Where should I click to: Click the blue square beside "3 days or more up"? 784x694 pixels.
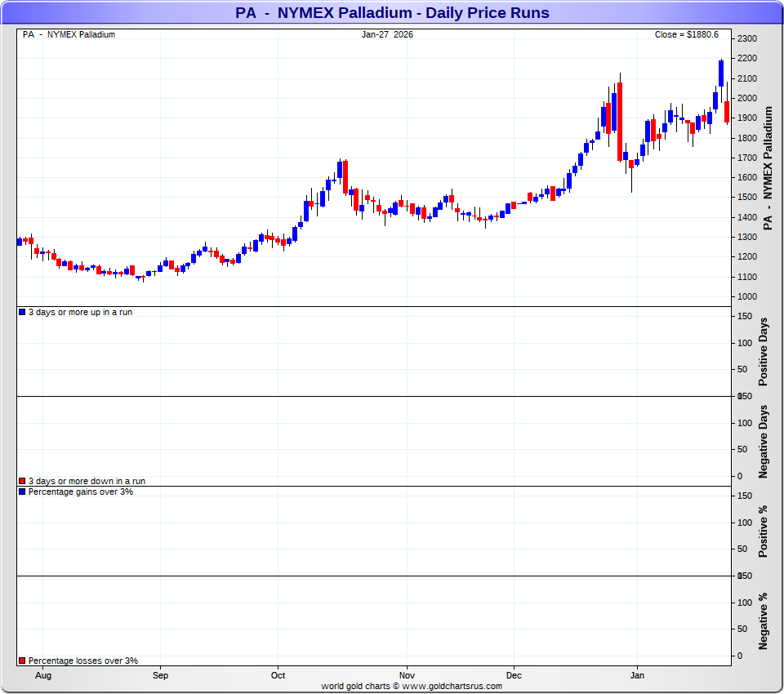point(22,312)
